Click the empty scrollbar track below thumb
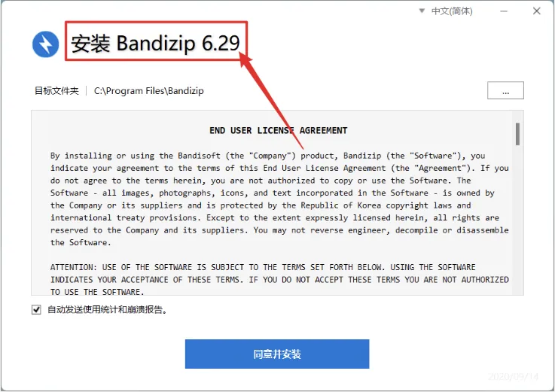Screen dimensions: 555x392 [517, 220]
